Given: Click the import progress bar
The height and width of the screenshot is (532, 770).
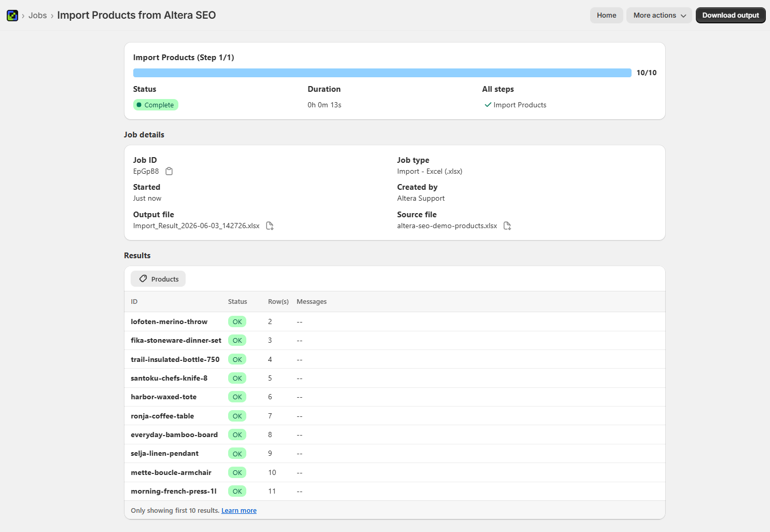Looking at the screenshot, I should (x=382, y=73).
